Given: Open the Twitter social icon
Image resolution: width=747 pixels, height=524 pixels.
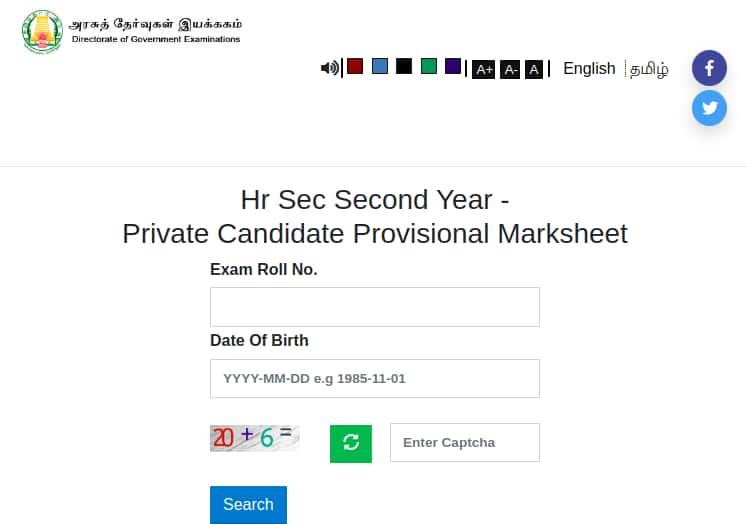Looking at the screenshot, I should tap(709, 107).
